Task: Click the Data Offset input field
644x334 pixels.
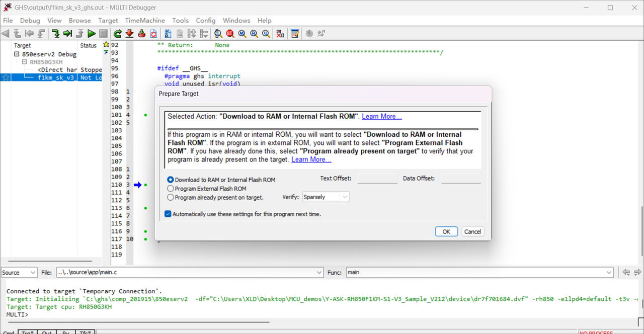Action: coord(461,178)
